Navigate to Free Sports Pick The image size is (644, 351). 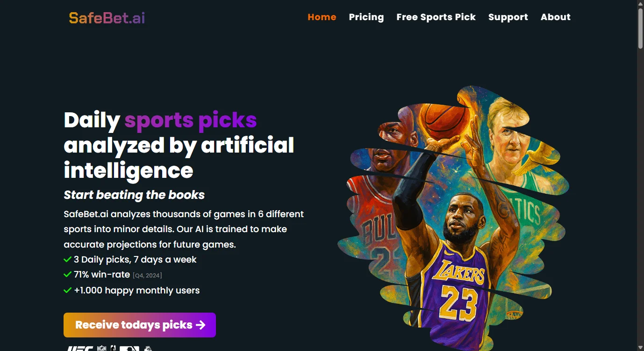(436, 17)
